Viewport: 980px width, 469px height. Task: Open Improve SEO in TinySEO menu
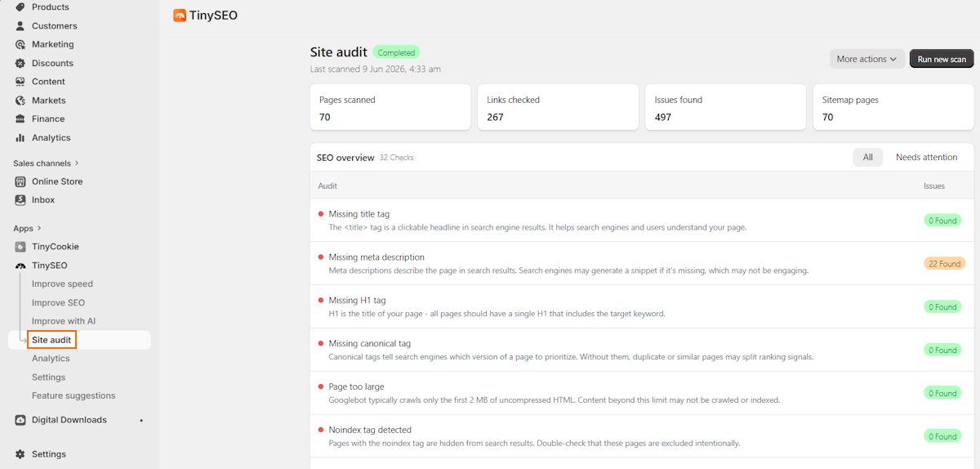pyautogui.click(x=58, y=302)
